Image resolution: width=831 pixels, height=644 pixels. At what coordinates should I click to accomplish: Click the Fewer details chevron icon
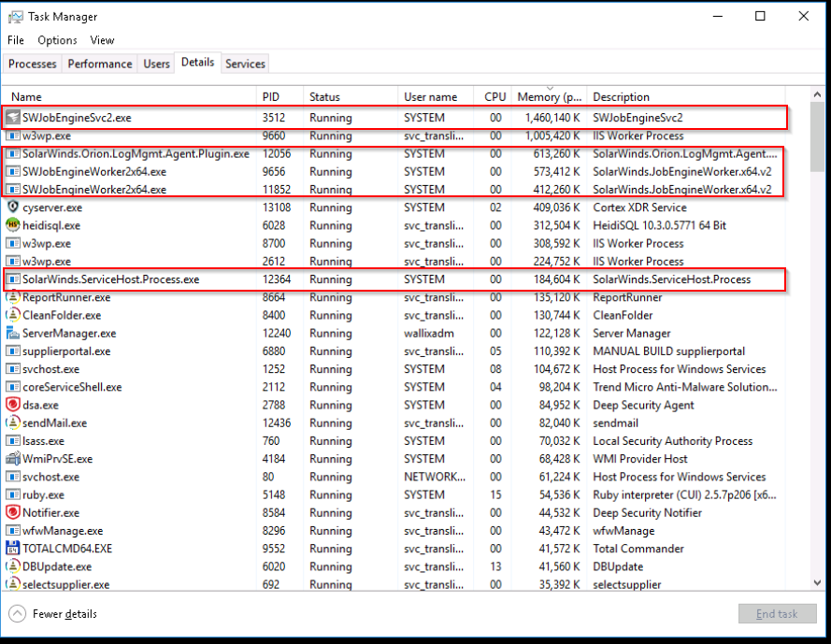pyautogui.click(x=17, y=614)
